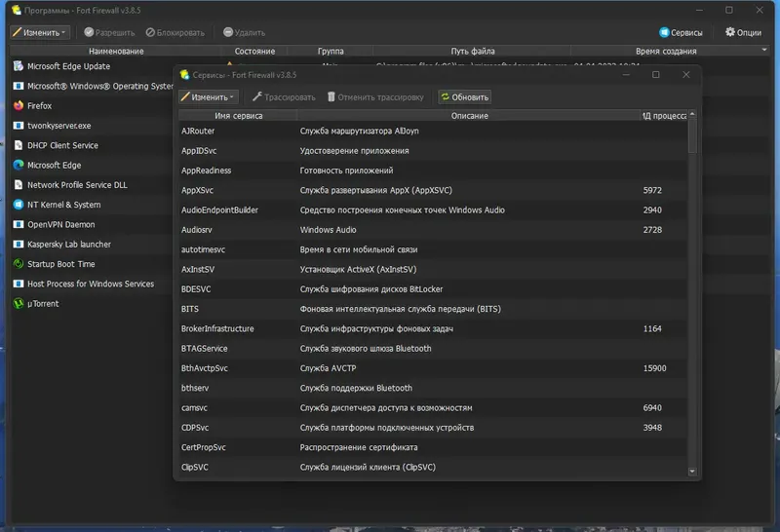This screenshot has height=532, width=780.
Task: Select BITS service row
Action: tap(433, 309)
